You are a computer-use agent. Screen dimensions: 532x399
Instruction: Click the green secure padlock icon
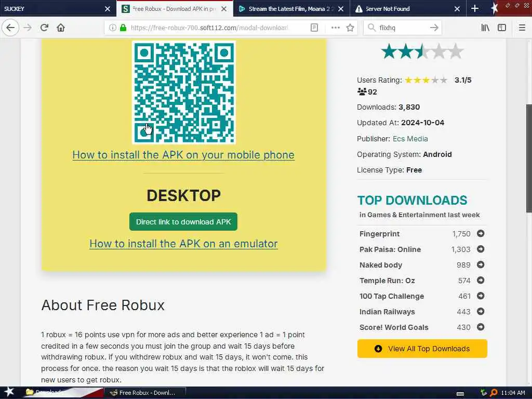pyautogui.click(x=123, y=28)
